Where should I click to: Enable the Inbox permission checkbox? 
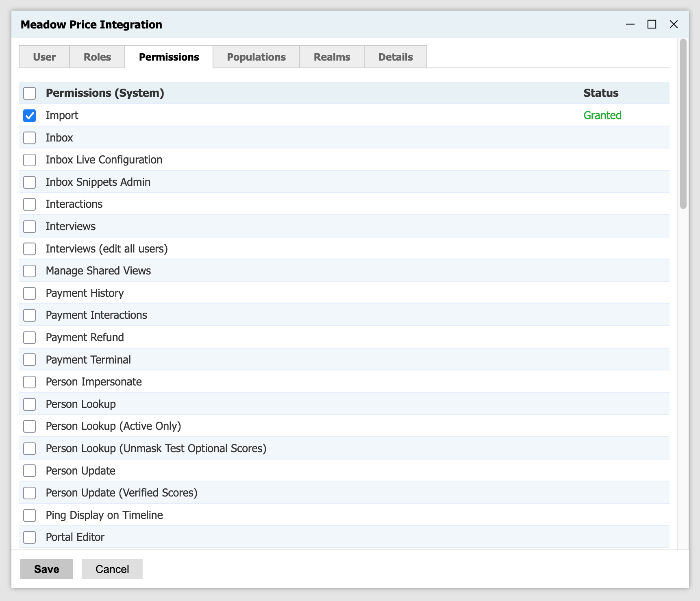click(29, 138)
